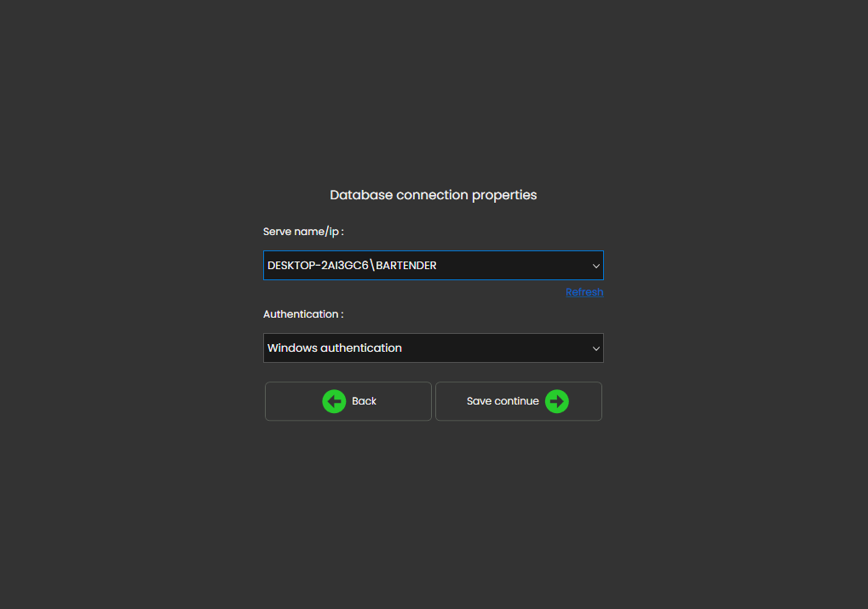Click the BARTENDER instance name text

[406, 266]
